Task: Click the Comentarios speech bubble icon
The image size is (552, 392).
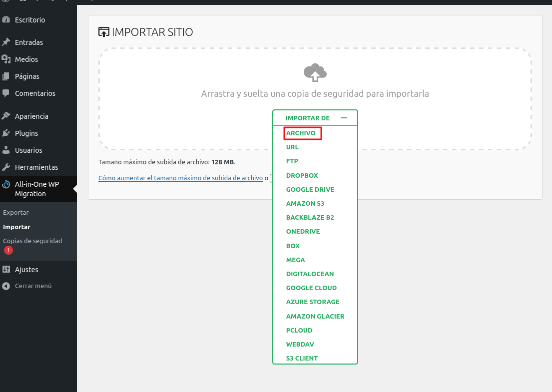Action: pos(6,93)
